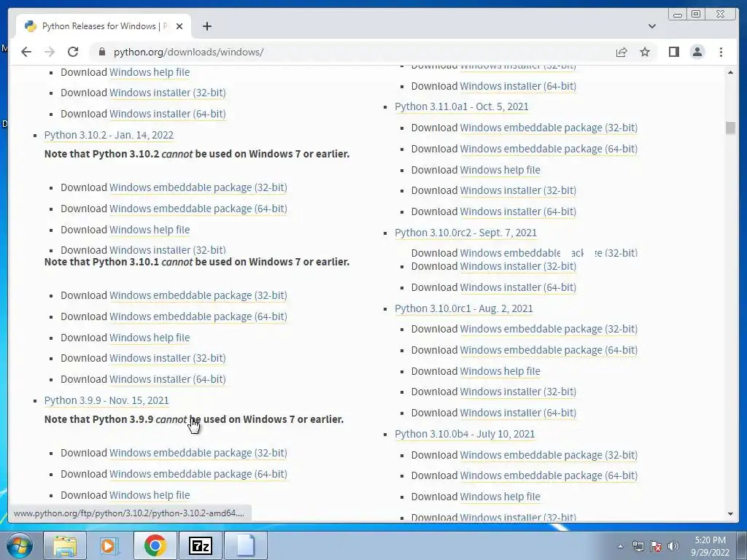Viewport: 747px width, 560px height.
Task: Download 3.11.0a1 Windows embeddable package (32-bit)
Action: pyautogui.click(x=549, y=128)
